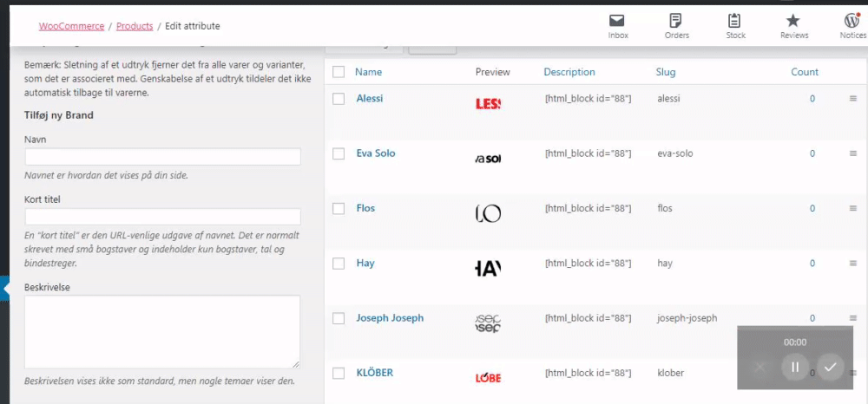
Task: Go to Products breadcrumb link
Action: coord(135,26)
